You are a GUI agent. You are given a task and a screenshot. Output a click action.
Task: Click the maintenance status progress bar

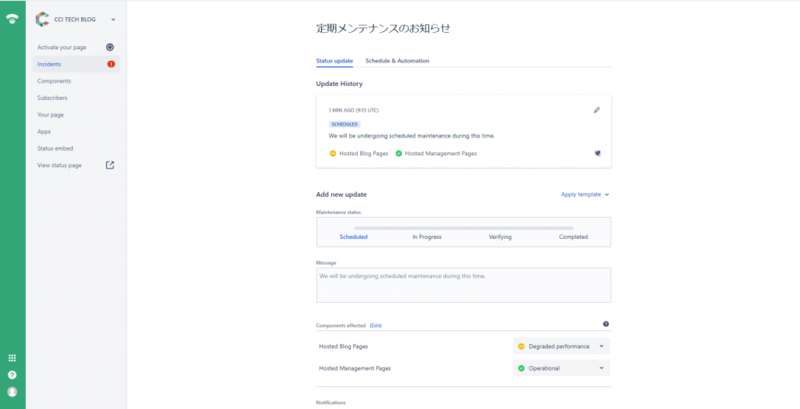click(463, 228)
